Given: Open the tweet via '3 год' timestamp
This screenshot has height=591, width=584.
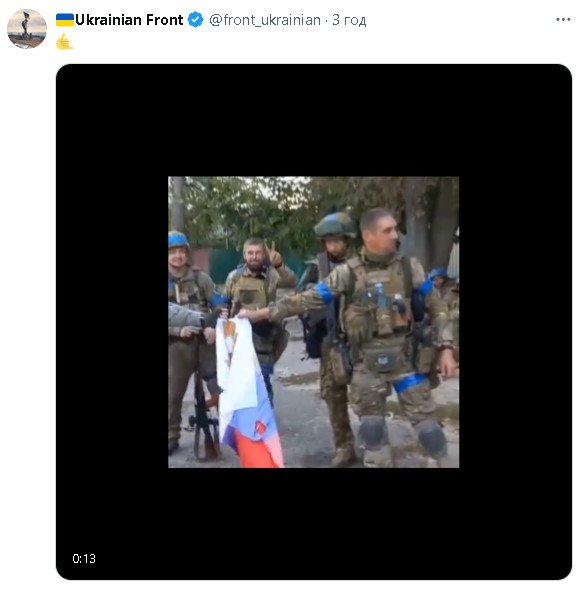Looking at the screenshot, I should coord(349,20).
